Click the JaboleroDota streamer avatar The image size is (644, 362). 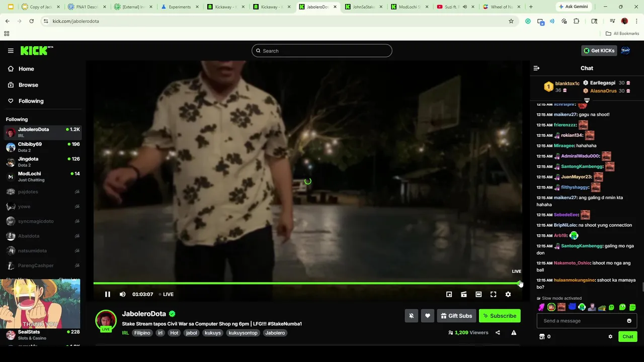[x=106, y=321]
